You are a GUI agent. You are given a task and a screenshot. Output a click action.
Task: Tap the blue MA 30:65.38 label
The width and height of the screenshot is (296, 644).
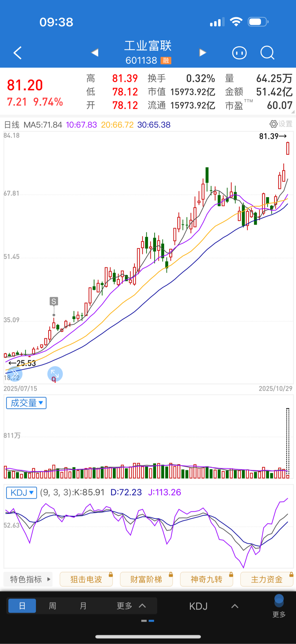click(154, 125)
